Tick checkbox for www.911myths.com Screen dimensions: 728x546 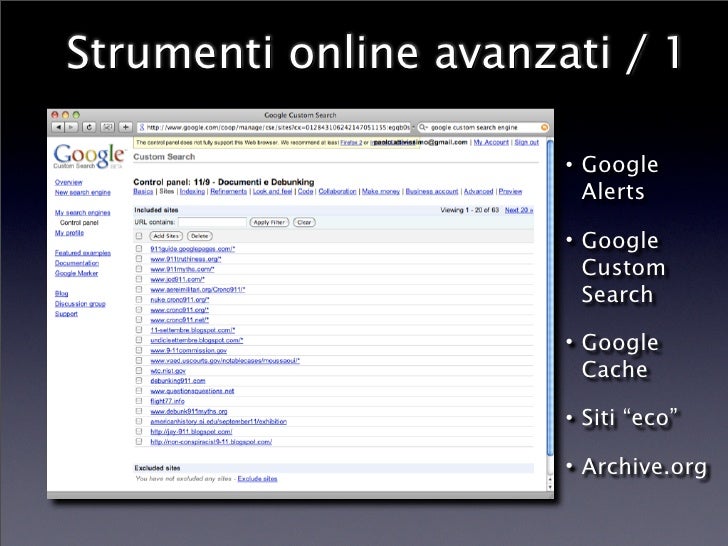click(139, 269)
